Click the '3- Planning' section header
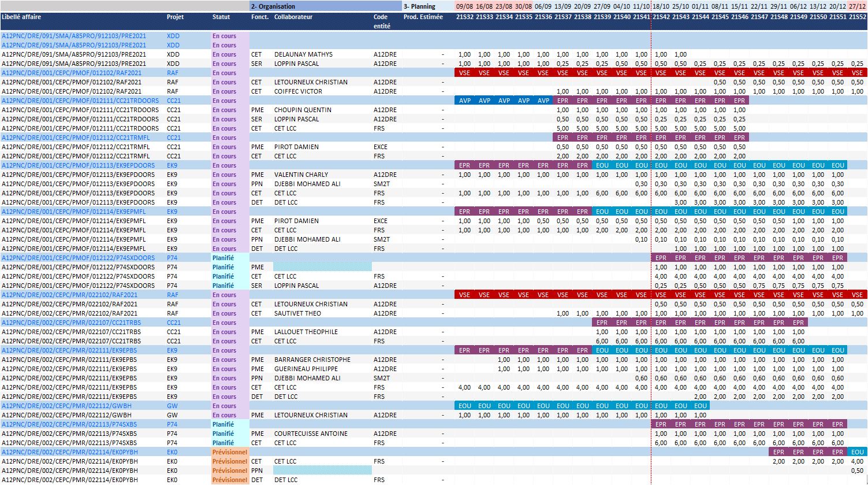868x485 pixels. click(x=420, y=6)
